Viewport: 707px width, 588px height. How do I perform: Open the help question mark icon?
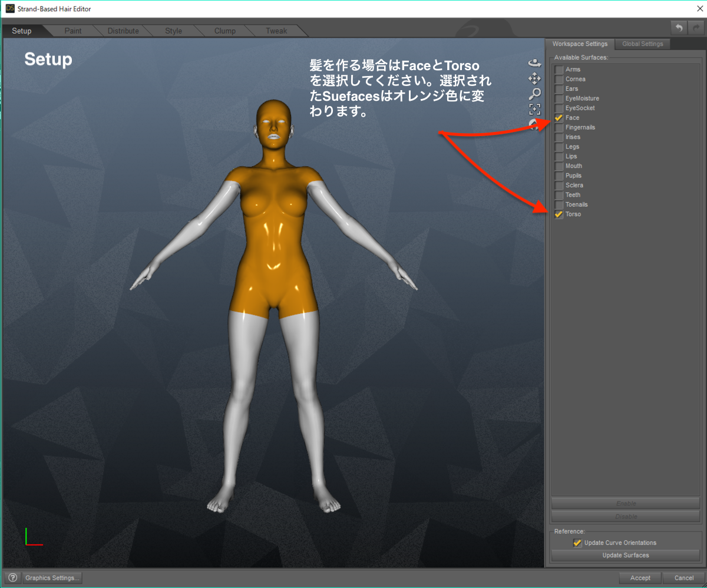12,578
